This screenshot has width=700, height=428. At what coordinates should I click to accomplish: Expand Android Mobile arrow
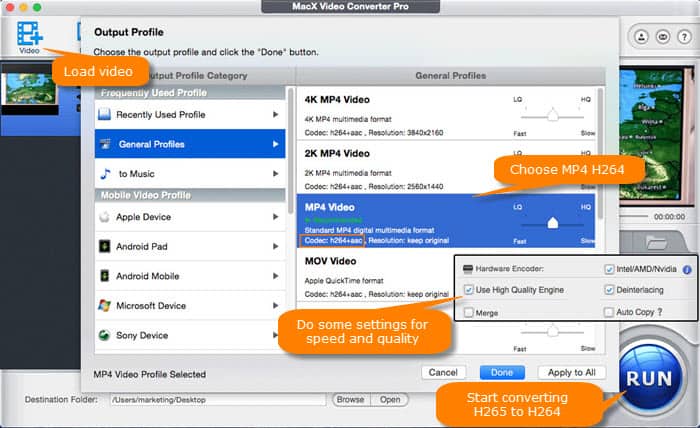275,276
